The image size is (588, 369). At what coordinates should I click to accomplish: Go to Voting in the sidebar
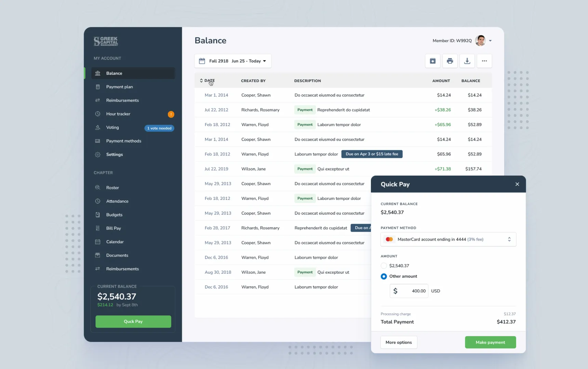(x=112, y=127)
